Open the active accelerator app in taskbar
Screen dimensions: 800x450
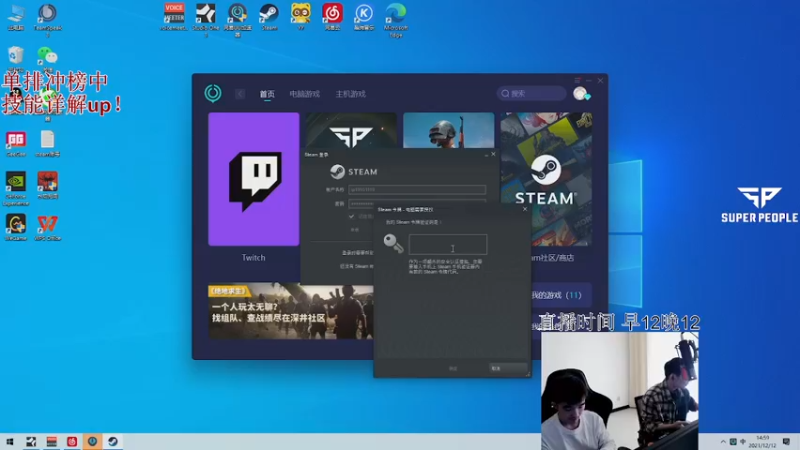click(x=92, y=441)
